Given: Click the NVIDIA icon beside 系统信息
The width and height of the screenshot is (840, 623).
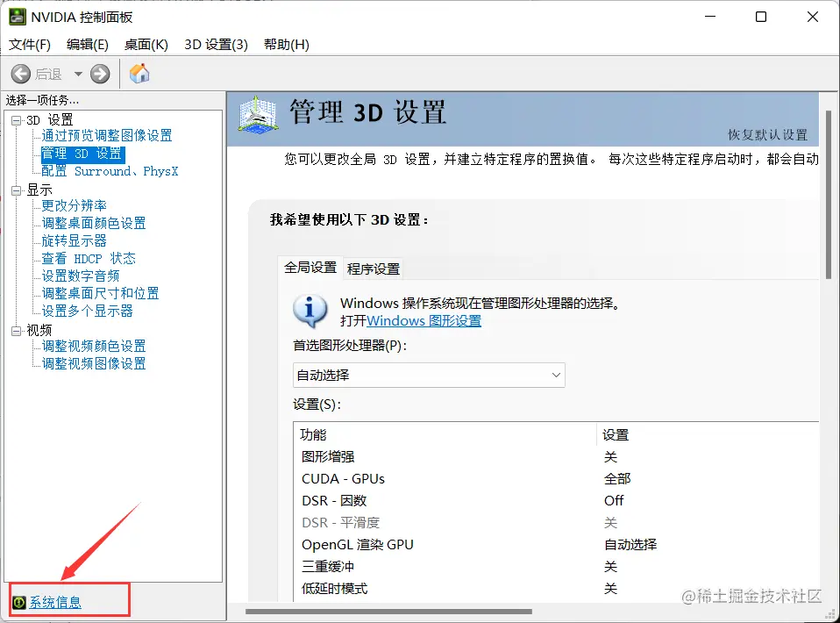Looking at the screenshot, I should 18,603.
